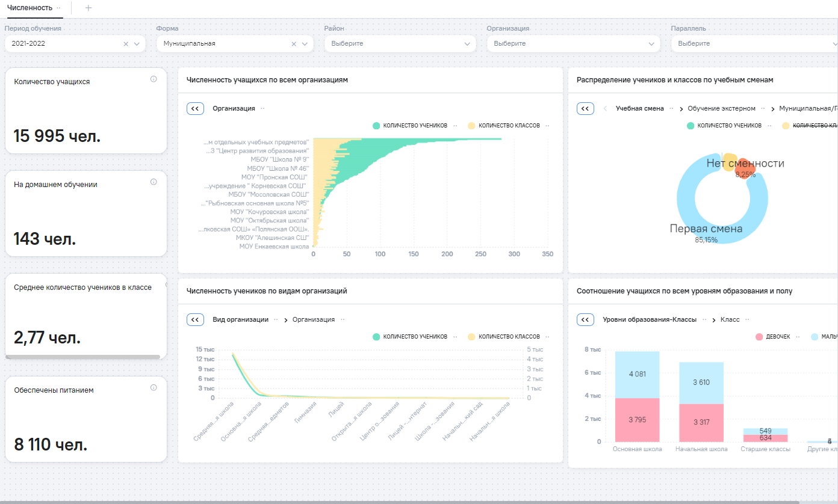The height and width of the screenshot is (504, 838).
Task: Clear the Муниципальная form filter with X
Action: [294, 44]
